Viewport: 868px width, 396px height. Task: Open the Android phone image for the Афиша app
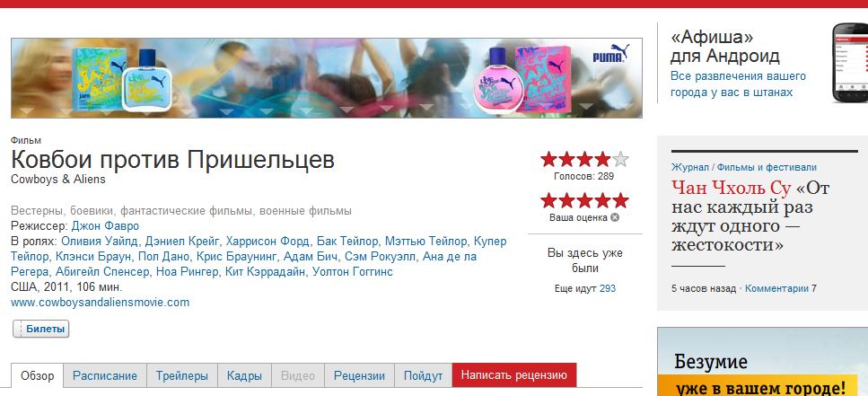850,63
